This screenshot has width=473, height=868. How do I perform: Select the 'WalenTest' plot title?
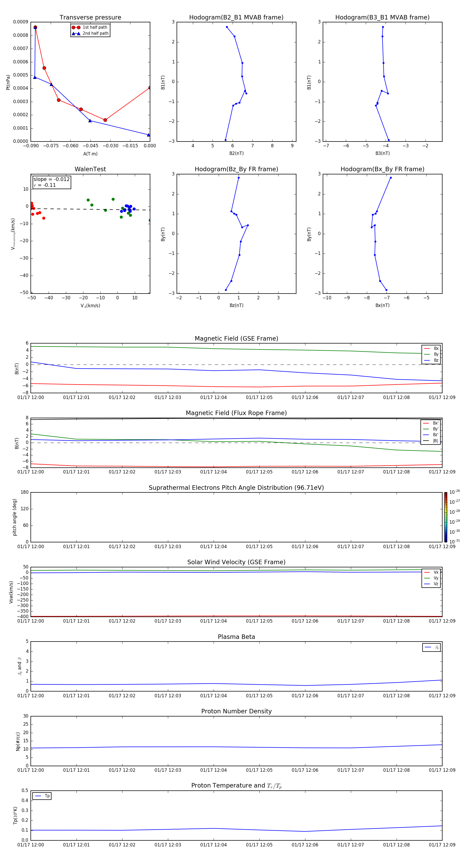(x=90, y=169)
